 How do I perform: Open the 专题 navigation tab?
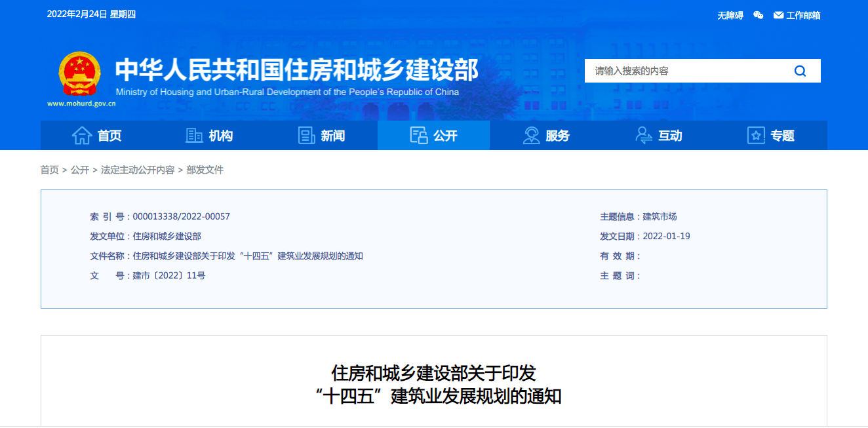pos(771,135)
